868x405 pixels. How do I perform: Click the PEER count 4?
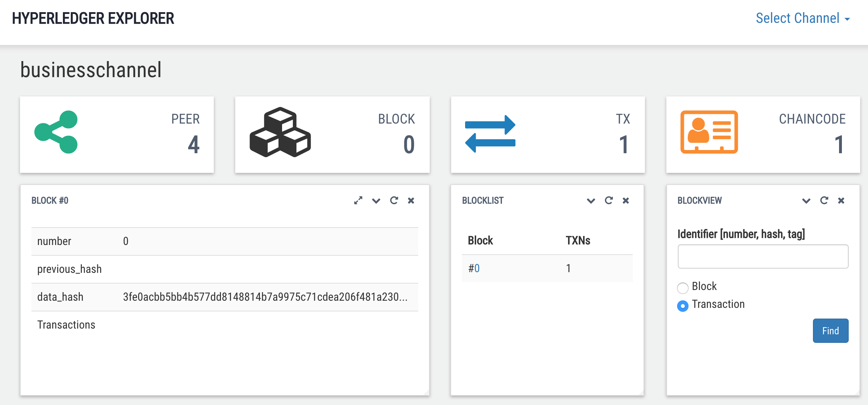(x=193, y=145)
